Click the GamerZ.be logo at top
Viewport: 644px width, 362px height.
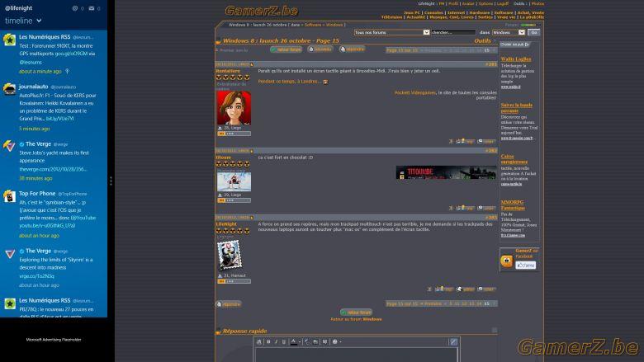261,11
